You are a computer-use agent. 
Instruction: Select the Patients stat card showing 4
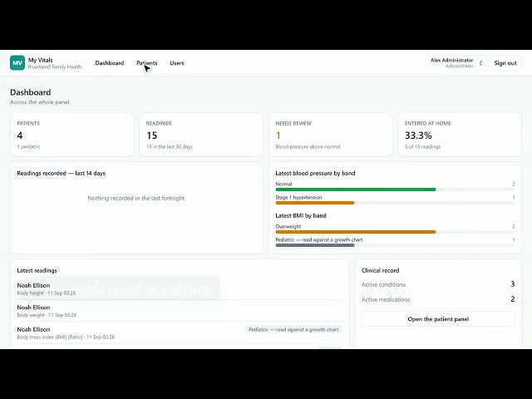click(x=72, y=135)
